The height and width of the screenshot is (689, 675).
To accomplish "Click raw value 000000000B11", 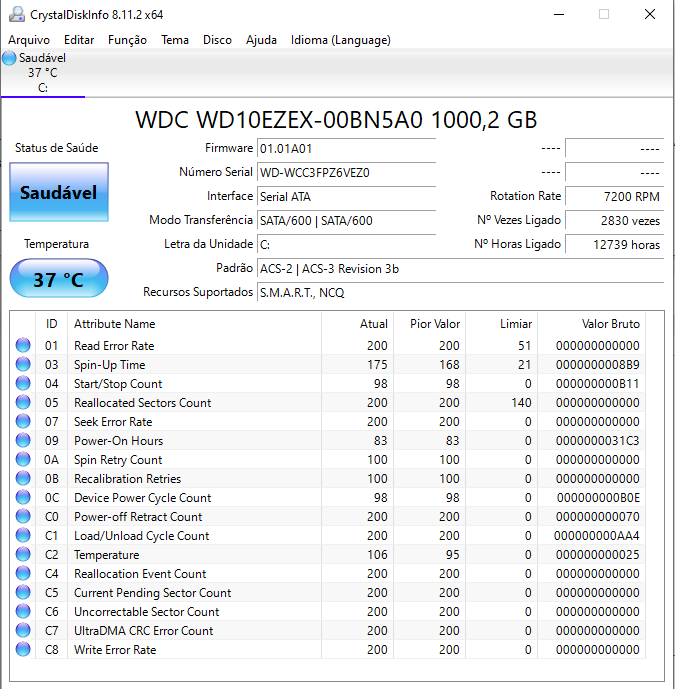I will point(597,384).
